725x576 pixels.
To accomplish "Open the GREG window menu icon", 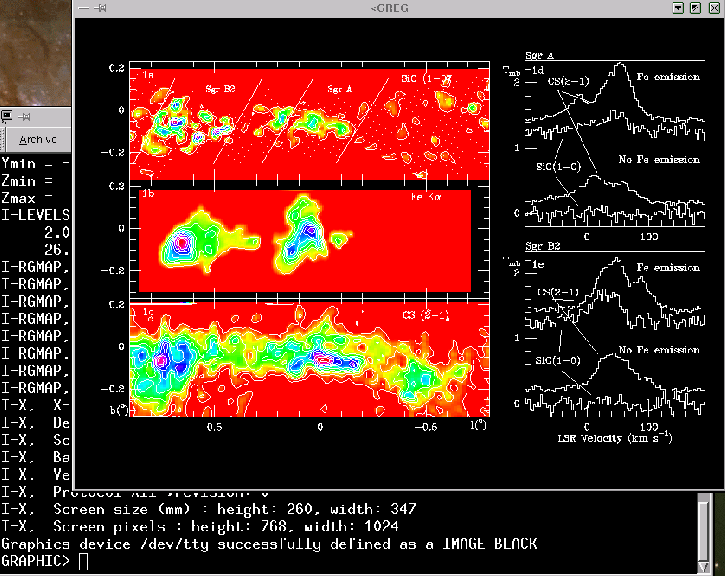I will click(84, 7).
